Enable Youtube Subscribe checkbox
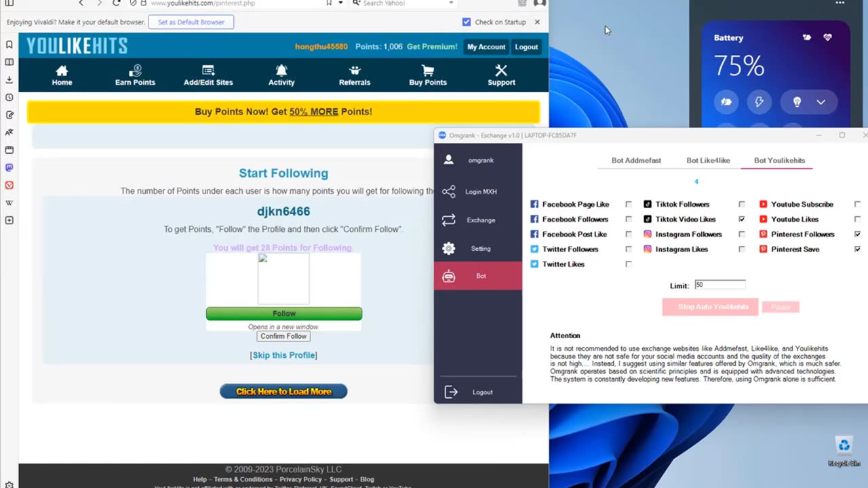868x488 pixels. [858, 204]
